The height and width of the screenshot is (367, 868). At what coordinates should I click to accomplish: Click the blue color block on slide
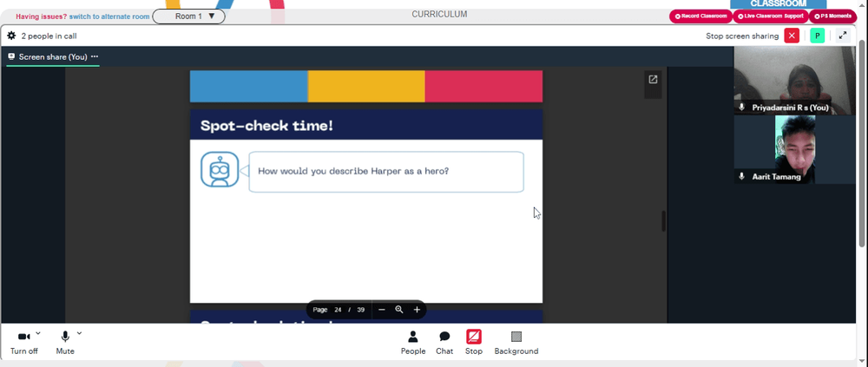(x=248, y=87)
